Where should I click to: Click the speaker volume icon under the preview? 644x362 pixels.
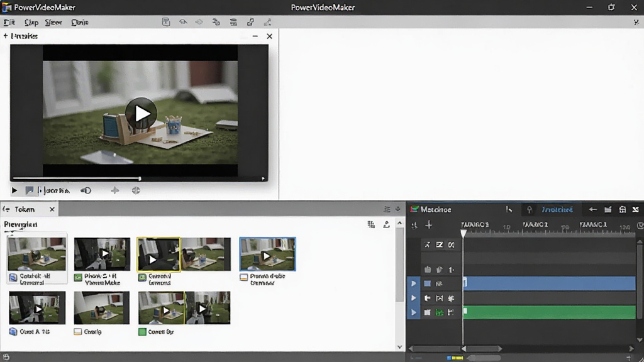(86, 190)
